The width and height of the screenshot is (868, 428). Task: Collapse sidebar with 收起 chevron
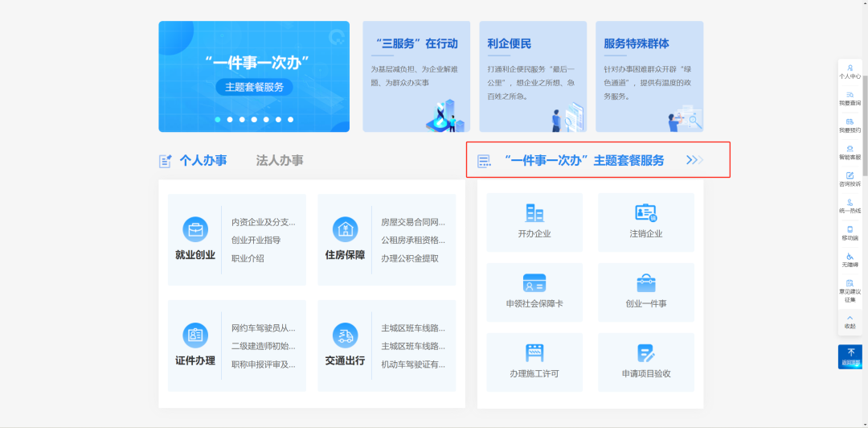tap(850, 318)
